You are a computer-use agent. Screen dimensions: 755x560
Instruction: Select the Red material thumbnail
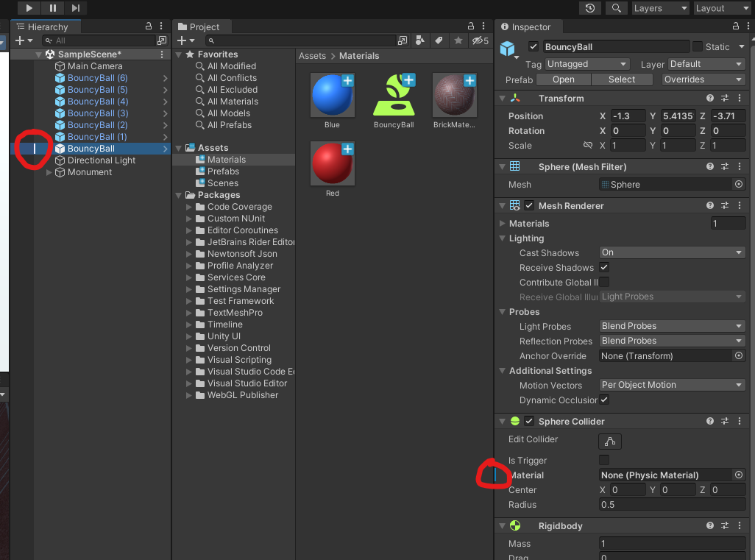[x=332, y=163]
